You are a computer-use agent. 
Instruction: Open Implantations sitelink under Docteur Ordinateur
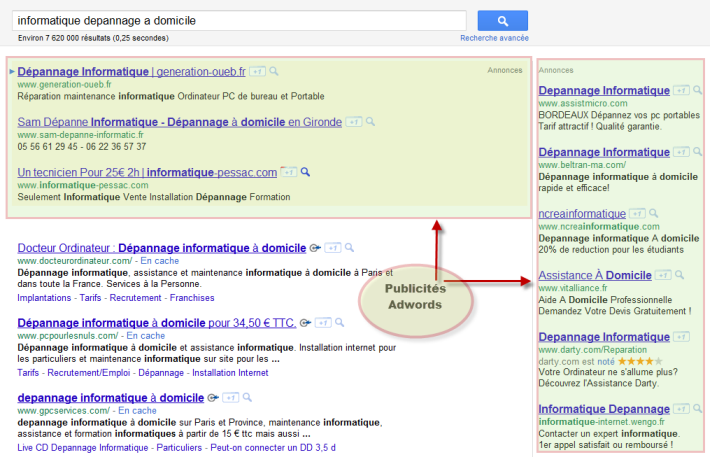[44, 298]
